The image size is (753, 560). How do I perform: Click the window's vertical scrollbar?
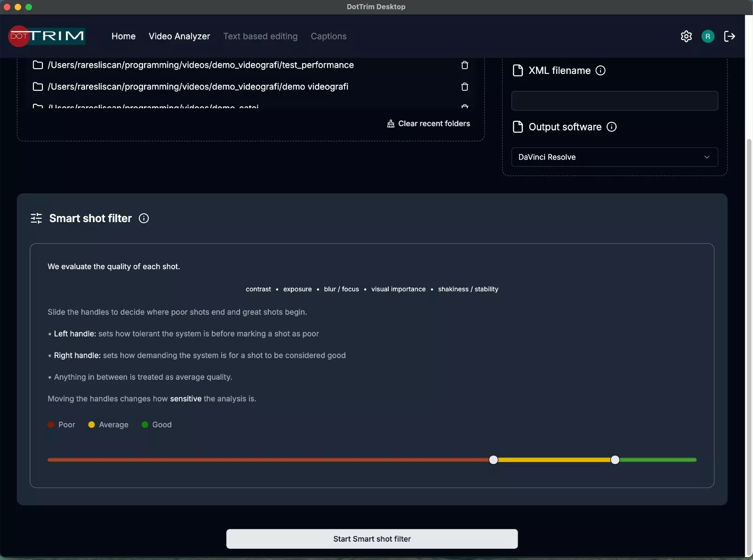pos(749,347)
